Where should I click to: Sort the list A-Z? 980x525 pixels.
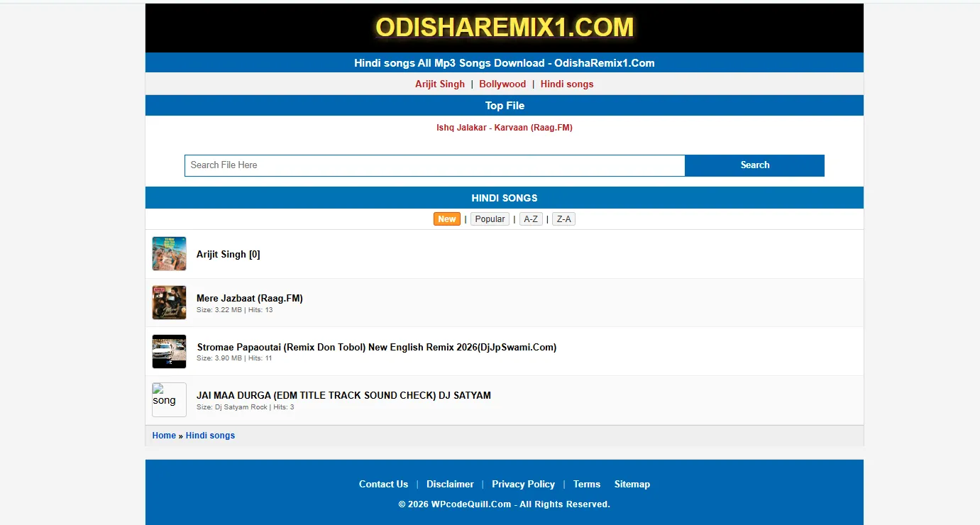[x=531, y=219]
